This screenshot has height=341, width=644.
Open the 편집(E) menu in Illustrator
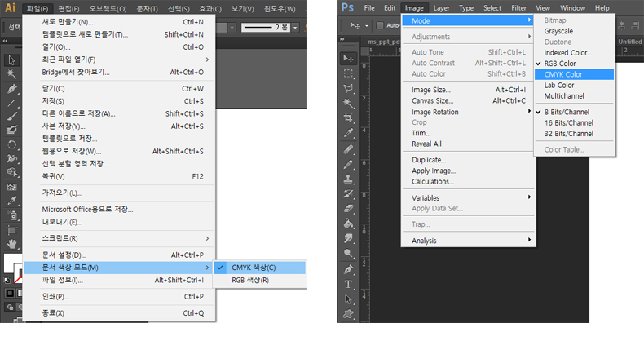(68, 8)
